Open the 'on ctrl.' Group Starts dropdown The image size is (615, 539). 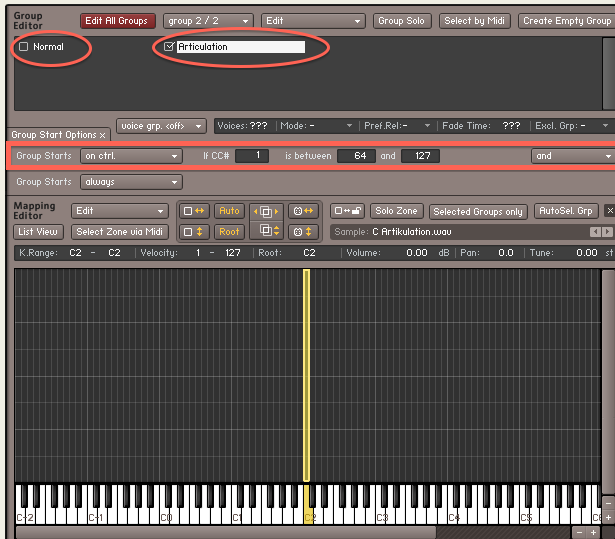(x=132, y=156)
